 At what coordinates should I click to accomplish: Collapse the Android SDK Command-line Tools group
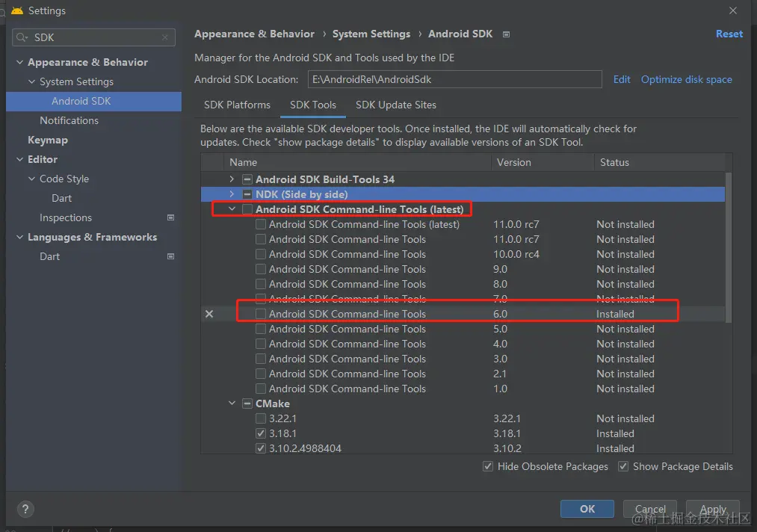coord(232,209)
